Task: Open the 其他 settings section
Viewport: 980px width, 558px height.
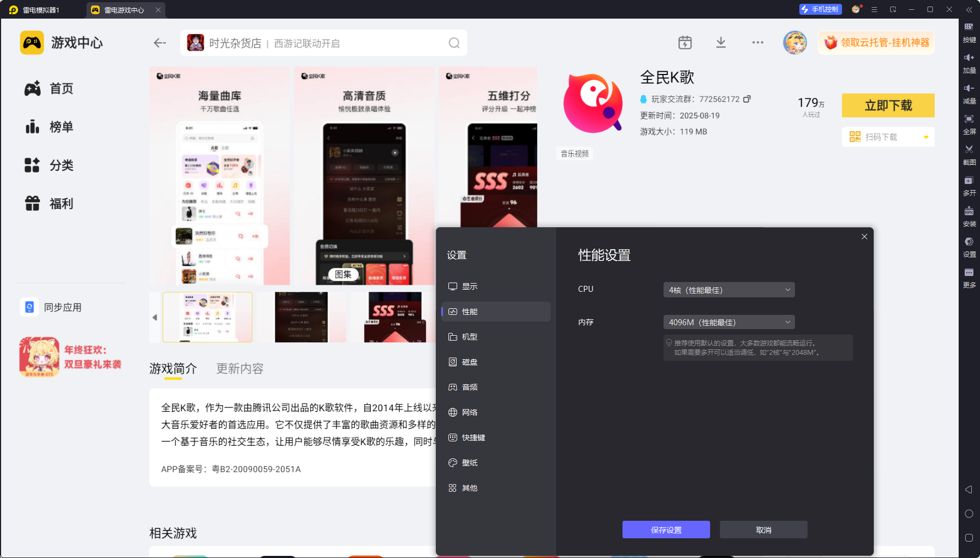Action: tap(496, 488)
